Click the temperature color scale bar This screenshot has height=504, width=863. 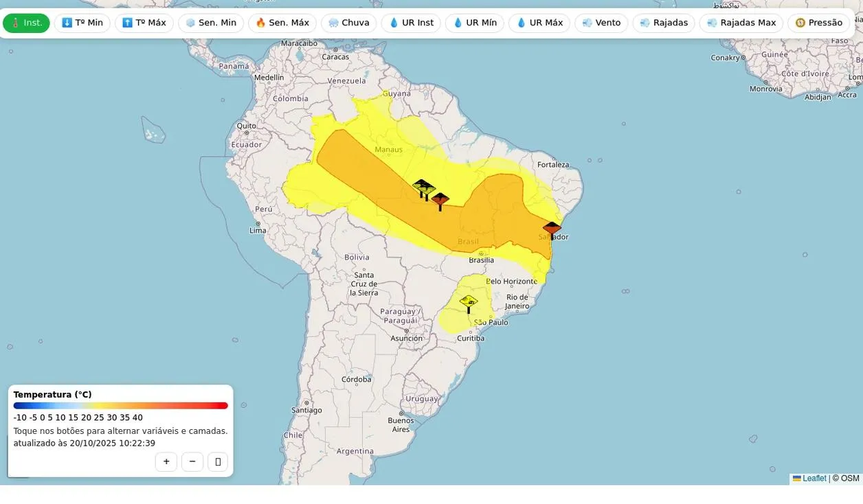[x=120, y=406]
